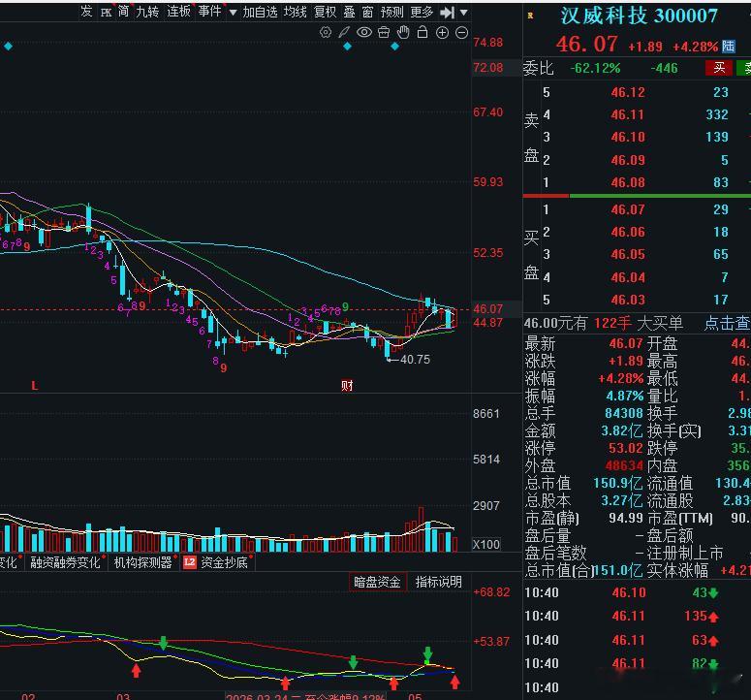Click the 点击查 link for large orders
The image size is (751, 700).
[727, 324]
